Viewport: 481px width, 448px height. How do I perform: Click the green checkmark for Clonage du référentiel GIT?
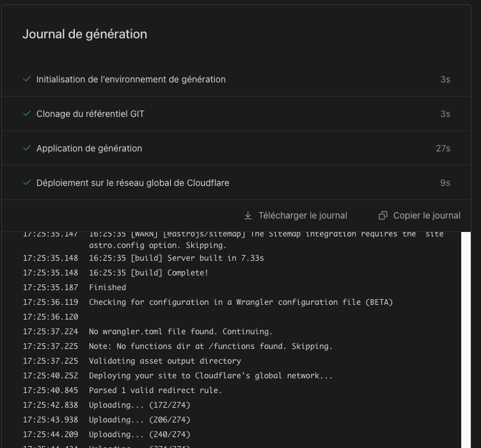coord(27,114)
